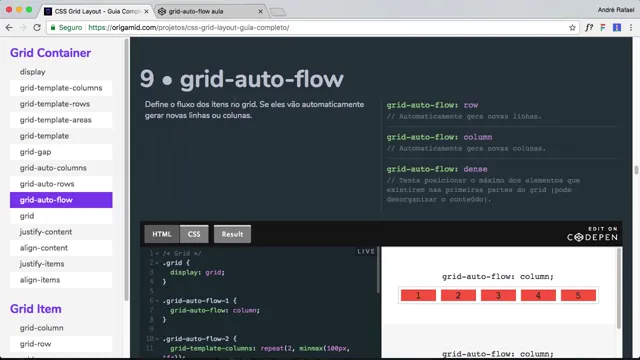Toggle the HTML panel in CodePen embed
Screen dimensions: 640x360
[162, 234]
